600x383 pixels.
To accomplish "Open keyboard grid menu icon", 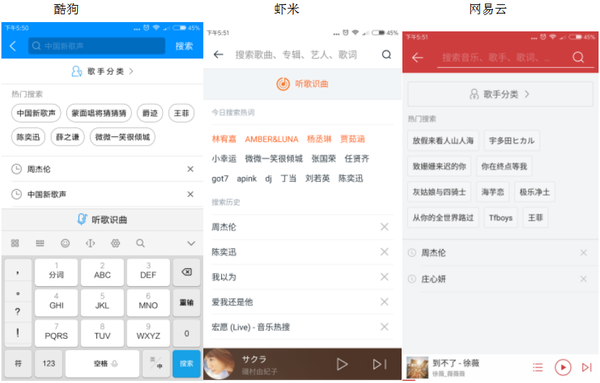I will coord(15,243).
